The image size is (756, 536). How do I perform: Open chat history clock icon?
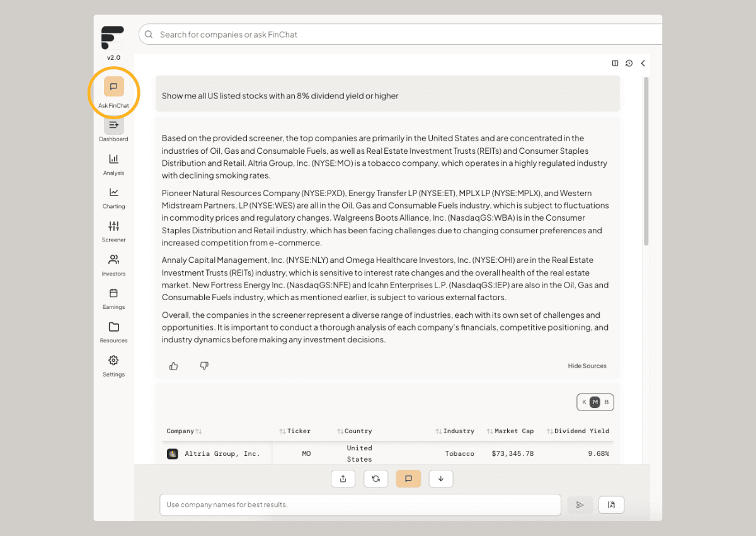[629, 63]
